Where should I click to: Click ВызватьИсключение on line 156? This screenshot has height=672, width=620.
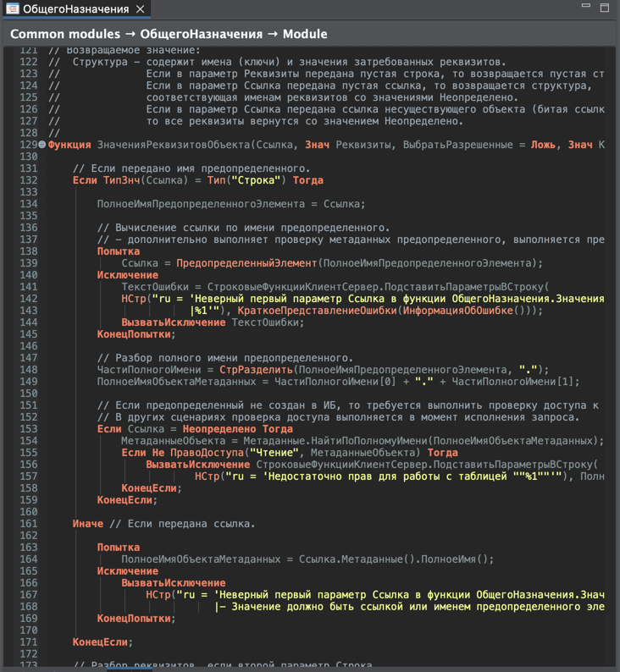coord(197,465)
